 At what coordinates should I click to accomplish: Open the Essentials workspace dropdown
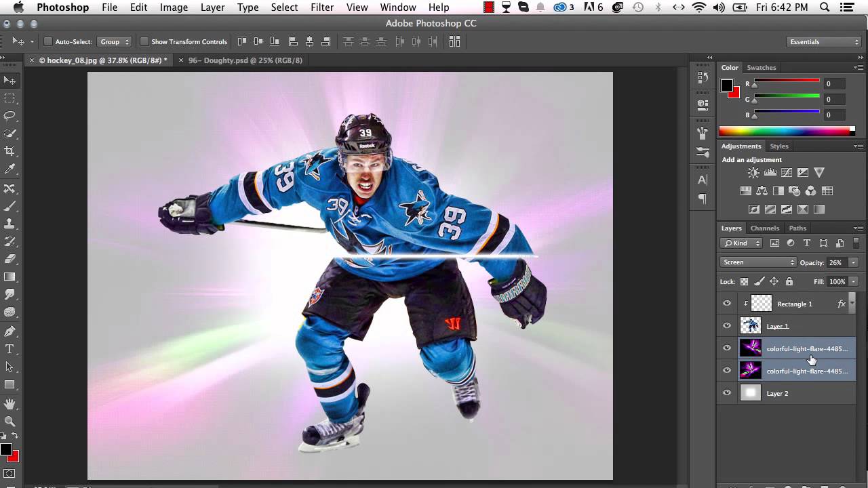tap(825, 42)
